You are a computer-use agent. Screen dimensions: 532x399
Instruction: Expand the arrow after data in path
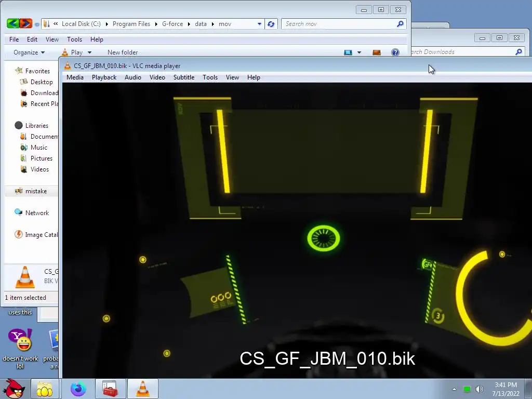212,24
